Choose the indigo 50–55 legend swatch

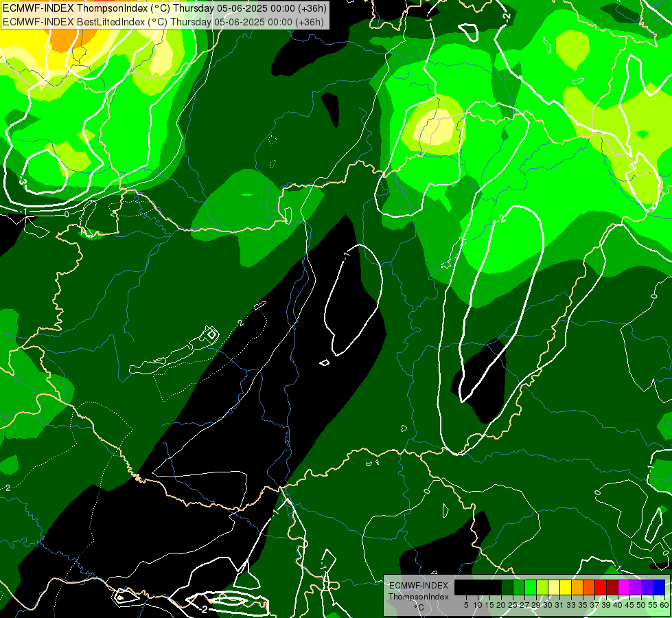point(647,587)
